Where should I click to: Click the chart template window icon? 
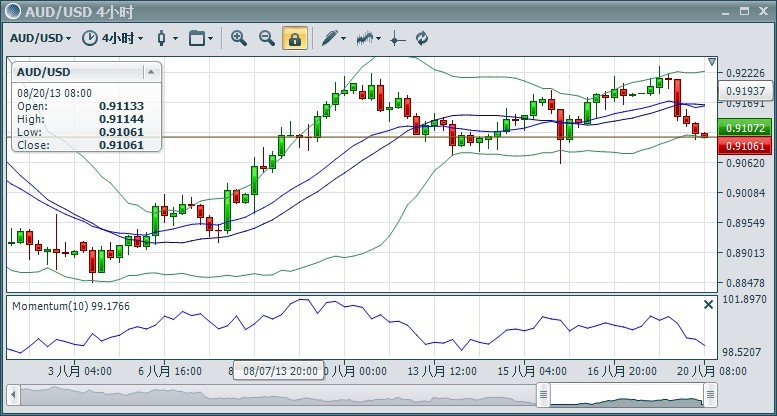[x=197, y=38]
